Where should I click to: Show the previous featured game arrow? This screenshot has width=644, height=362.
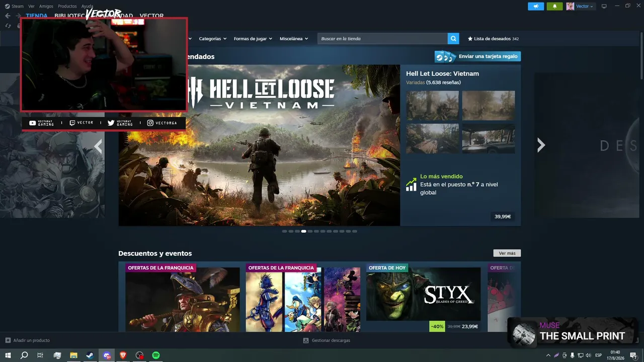[98, 146]
